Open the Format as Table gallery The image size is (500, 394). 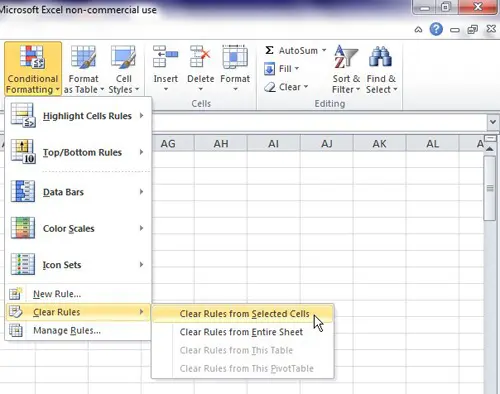(x=83, y=69)
